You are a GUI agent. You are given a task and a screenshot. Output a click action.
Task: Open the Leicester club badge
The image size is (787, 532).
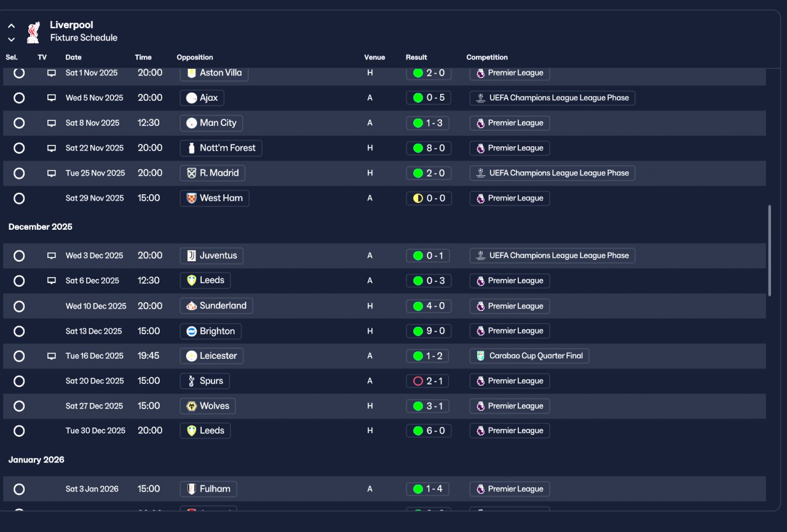pos(192,356)
